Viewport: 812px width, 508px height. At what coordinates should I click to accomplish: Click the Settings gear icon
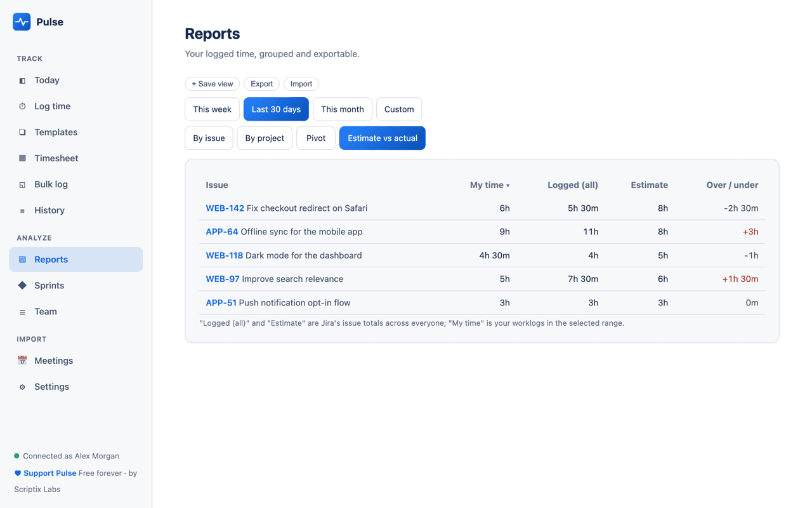[22, 387]
